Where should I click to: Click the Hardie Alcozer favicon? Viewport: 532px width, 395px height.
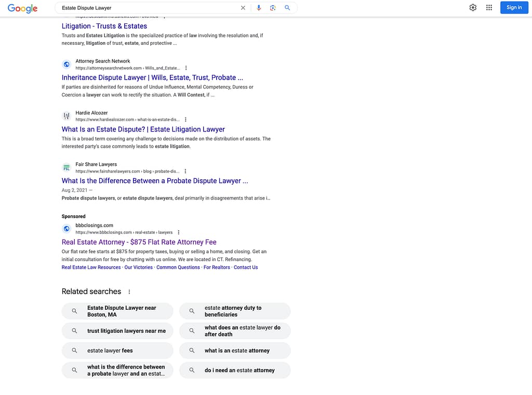pyautogui.click(x=66, y=116)
